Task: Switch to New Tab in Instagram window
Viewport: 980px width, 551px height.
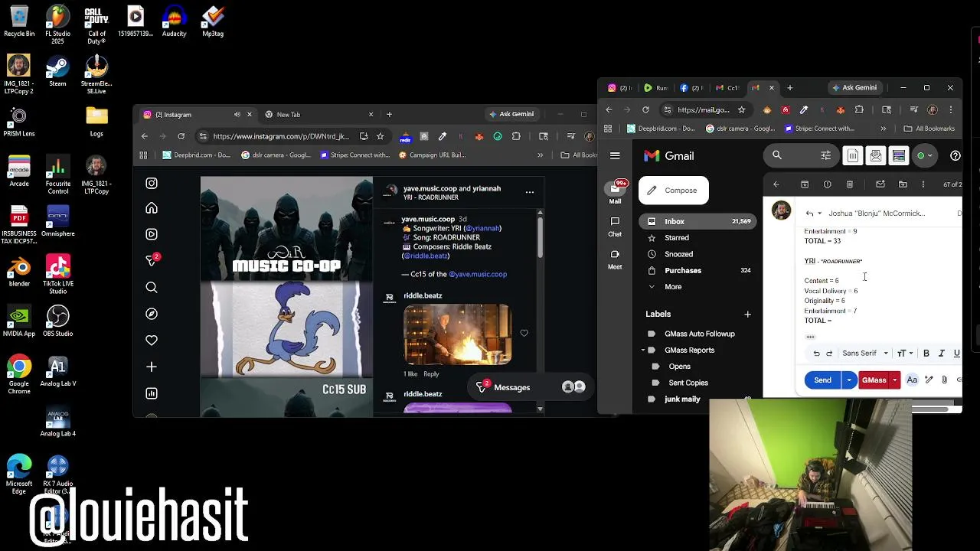Action: [x=319, y=114]
